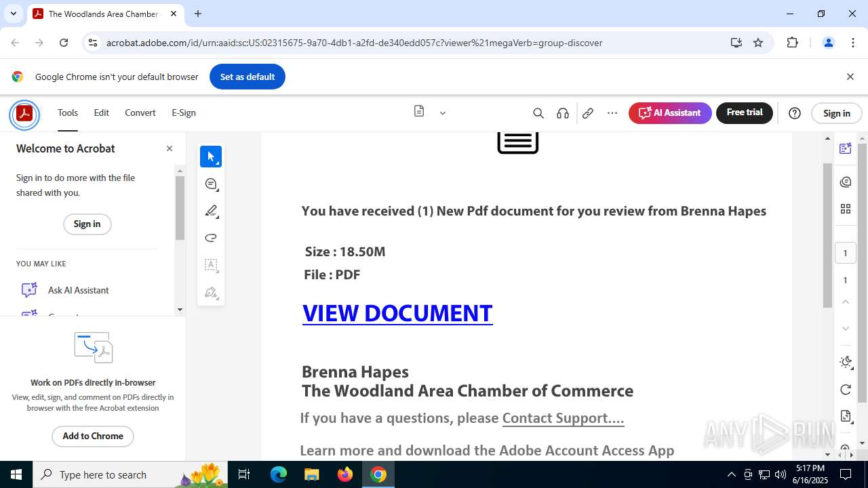868x488 pixels.
Task: Expand Chrome tab search dropdown
Action: pyautogui.click(x=13, y=14)
